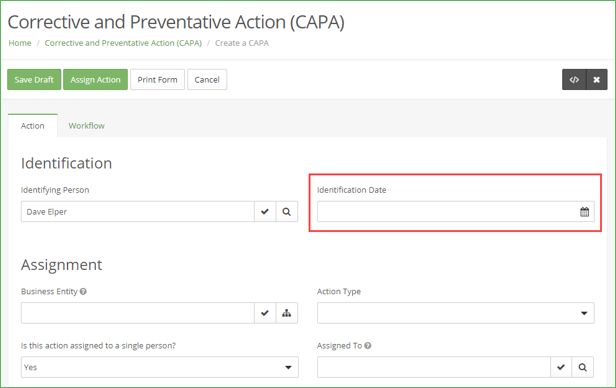
Task: Click the Business Entity input field
Action: [138, 313]
